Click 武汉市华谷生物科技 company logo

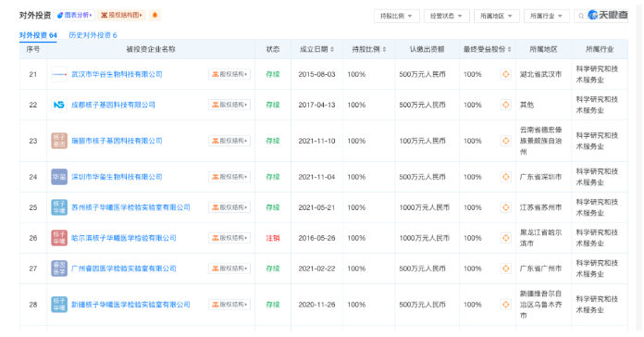tap(59, 74)
